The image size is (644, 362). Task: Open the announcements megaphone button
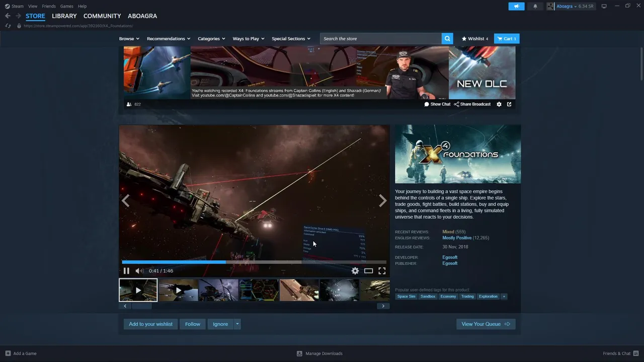tap(516, 6)
